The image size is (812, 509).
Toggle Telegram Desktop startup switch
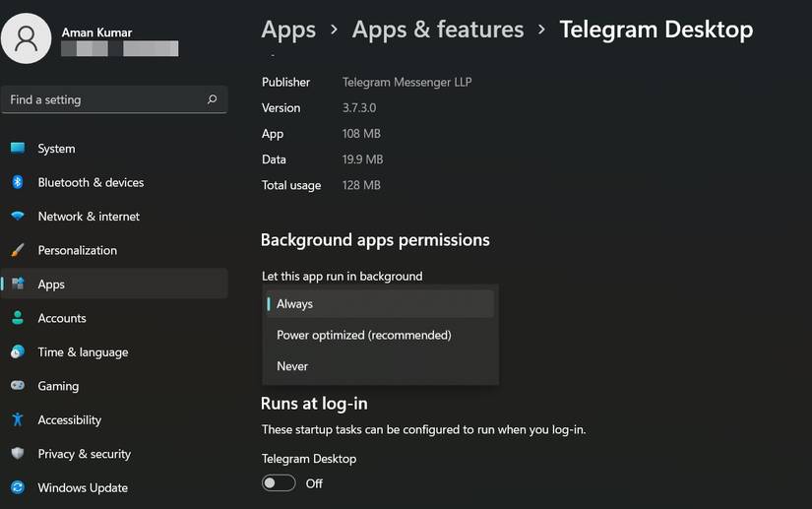pyautogui.click(x=279, y=483)
